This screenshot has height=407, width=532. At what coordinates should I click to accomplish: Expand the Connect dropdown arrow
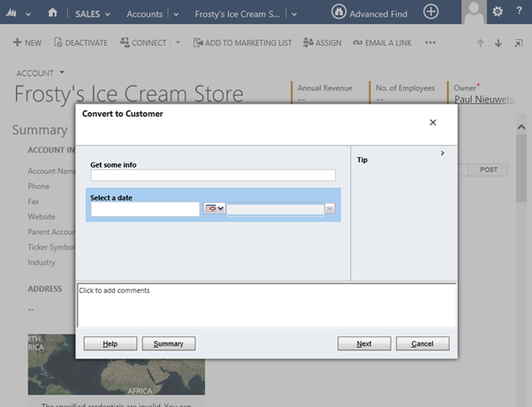click(177, 42)
